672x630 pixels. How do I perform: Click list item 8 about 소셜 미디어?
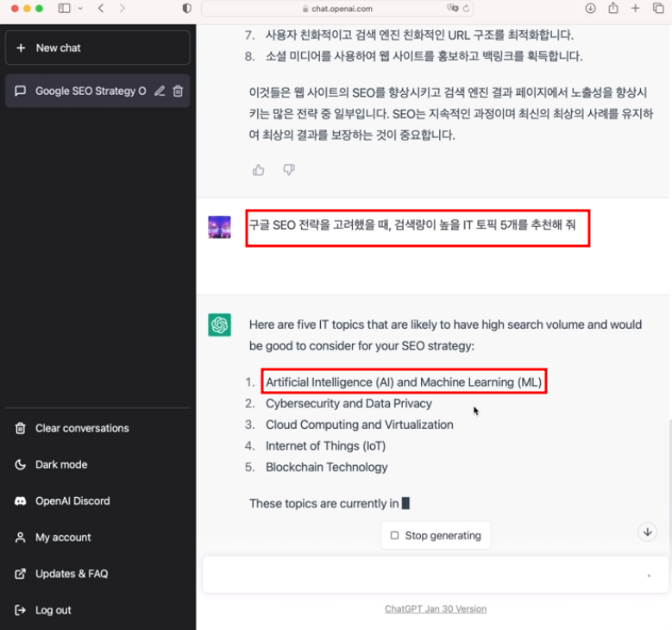tap(424, 56)
